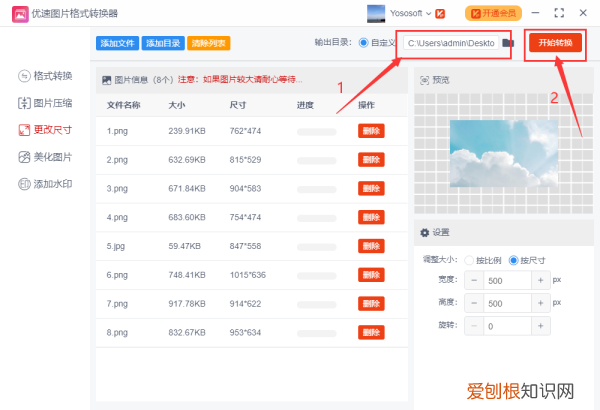Click the 大小 column header
This screenshot has height=410, width=600.
[177, 105]
